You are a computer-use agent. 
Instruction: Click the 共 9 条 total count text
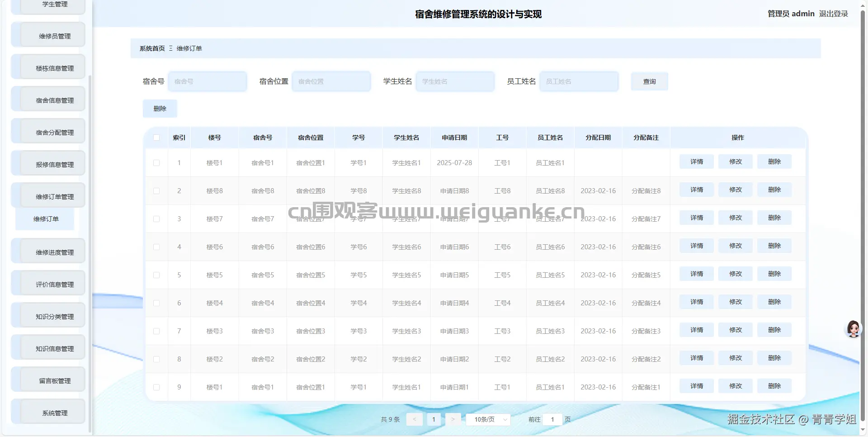(390, 419)
